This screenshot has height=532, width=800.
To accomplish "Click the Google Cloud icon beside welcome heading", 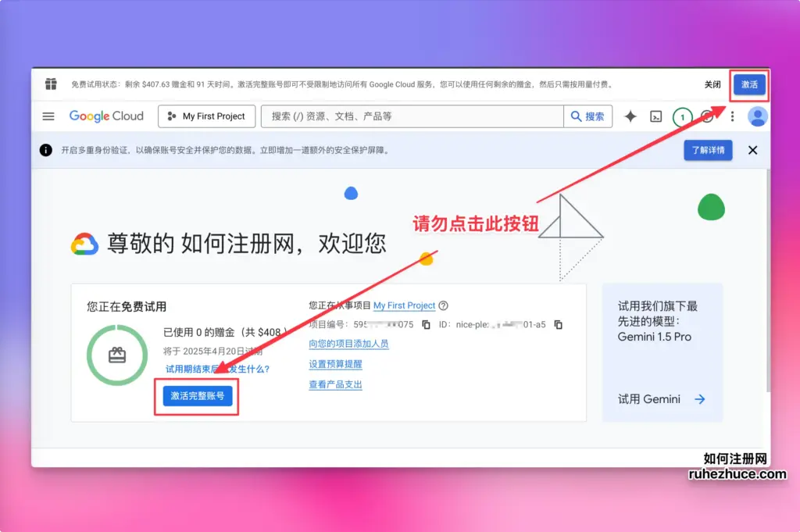I will [84, 244].
